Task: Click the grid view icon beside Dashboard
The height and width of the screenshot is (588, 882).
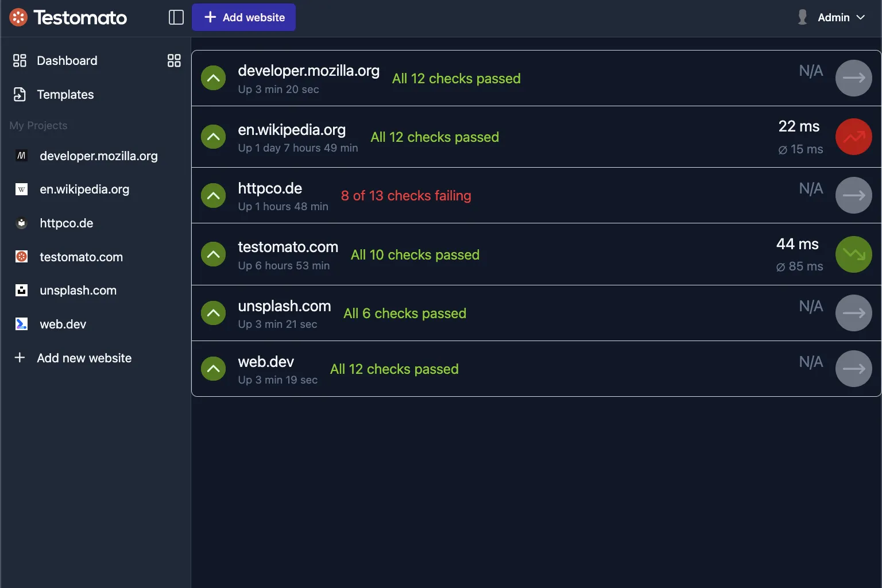Action: click(174, 60)
